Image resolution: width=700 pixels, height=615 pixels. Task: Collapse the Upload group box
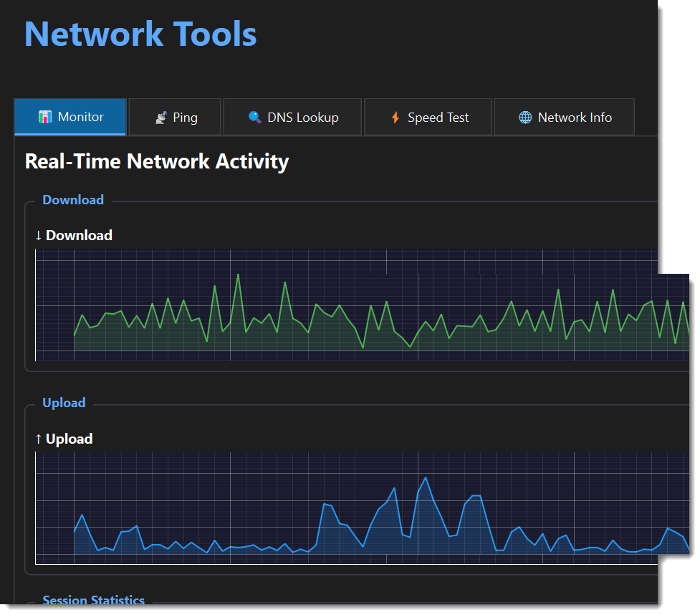pos(64,403)
